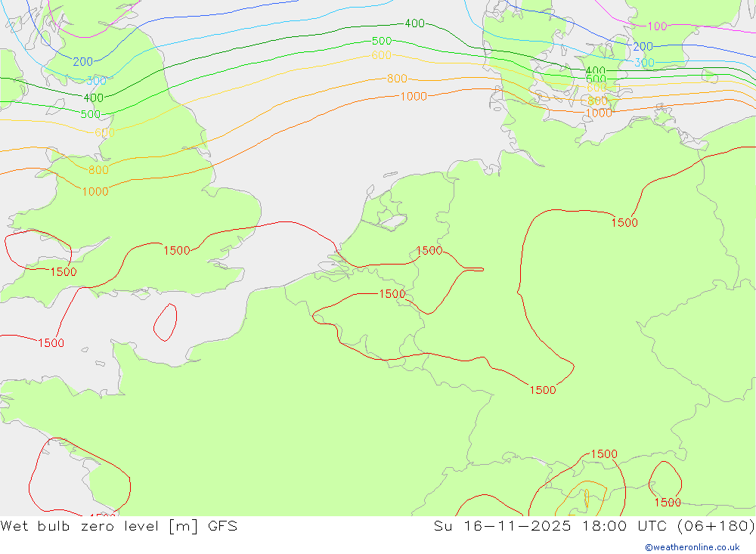Click the small red closed contour in the English Channel
This screenshot has height=554, width=756.
coord(166,323)
